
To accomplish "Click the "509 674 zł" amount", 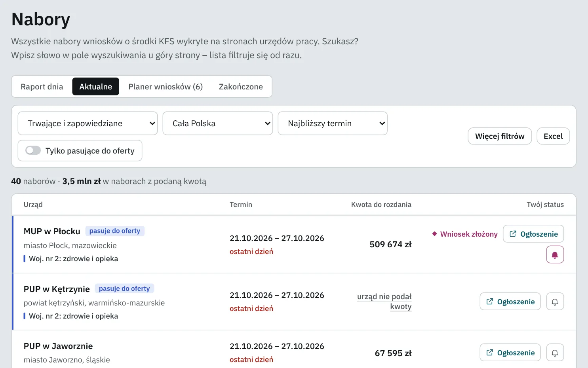I will [x=391, y=245].
